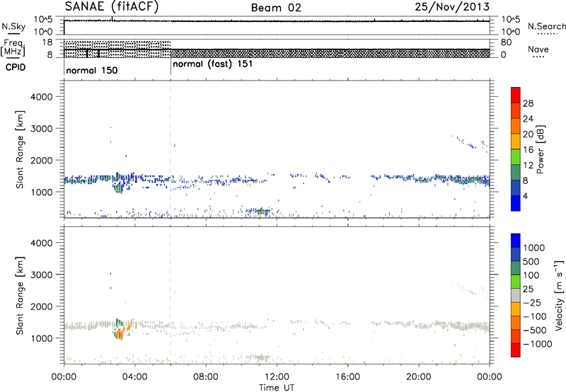Click the 'normal (fast) 151' CPID text
566x392 pixels.
(213, 64)
